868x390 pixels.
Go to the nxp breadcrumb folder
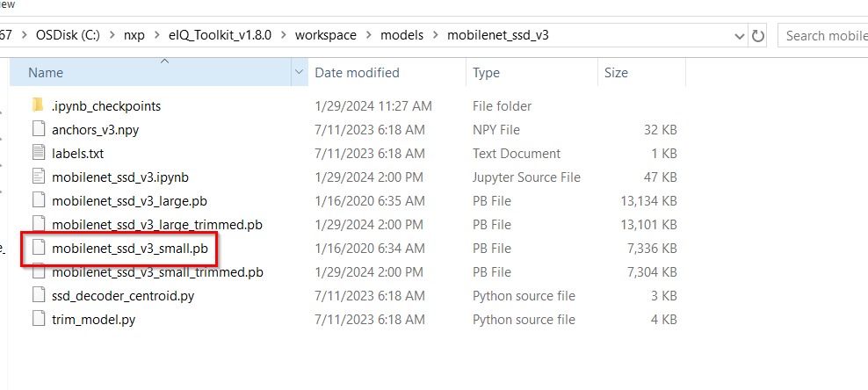134,35
